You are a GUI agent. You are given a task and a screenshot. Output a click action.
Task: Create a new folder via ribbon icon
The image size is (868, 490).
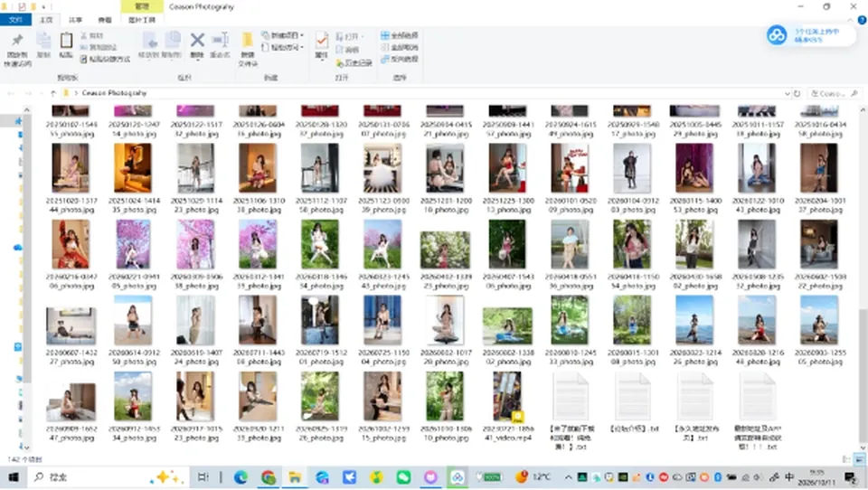[x=248, y=49]
